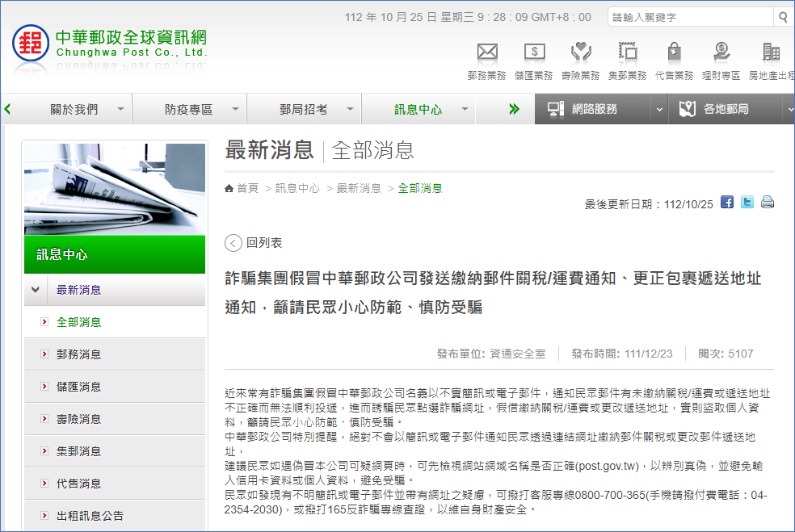Select 儲匯消息 in sidebar

78,387
